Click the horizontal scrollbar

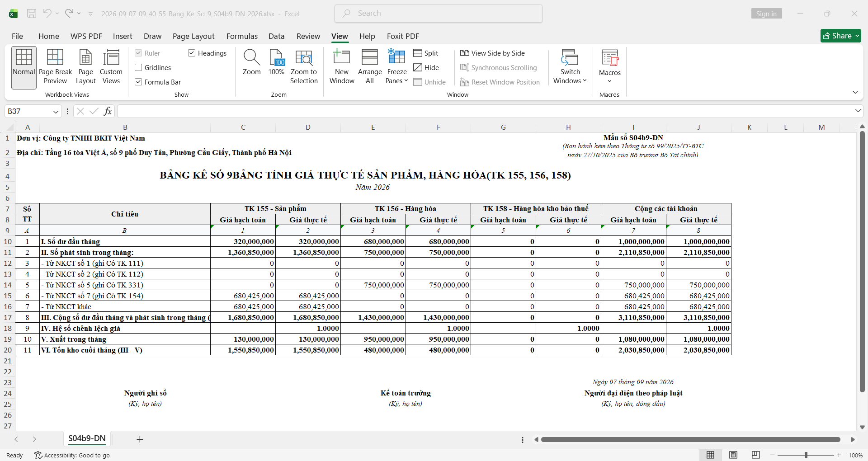690,439
